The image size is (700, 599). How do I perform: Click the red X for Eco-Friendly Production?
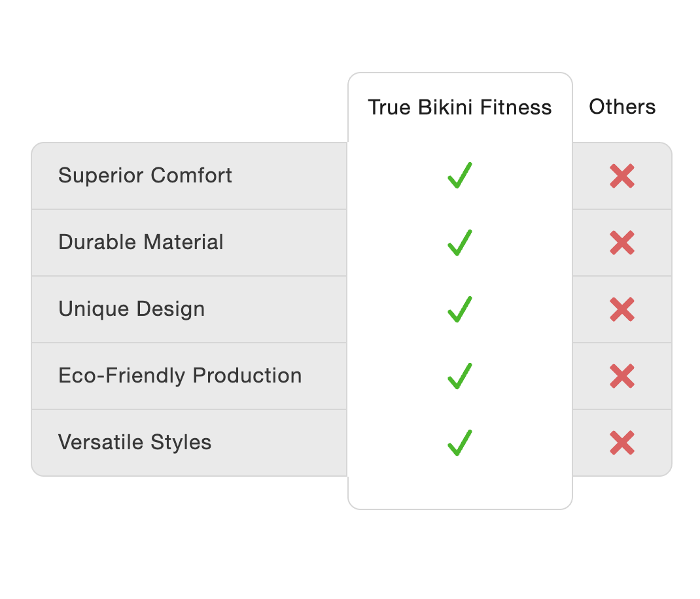pos(621,377)
